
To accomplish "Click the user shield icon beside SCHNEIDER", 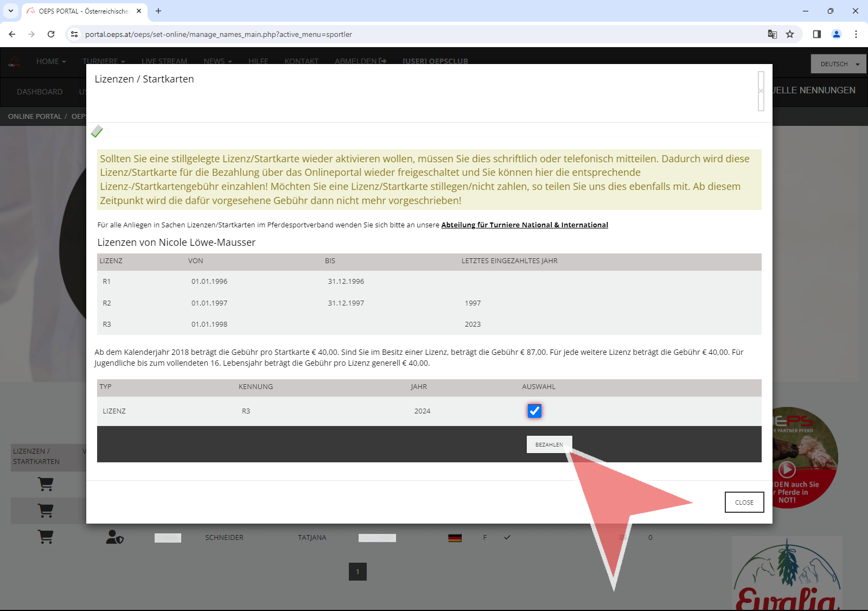I will (114, 537).
